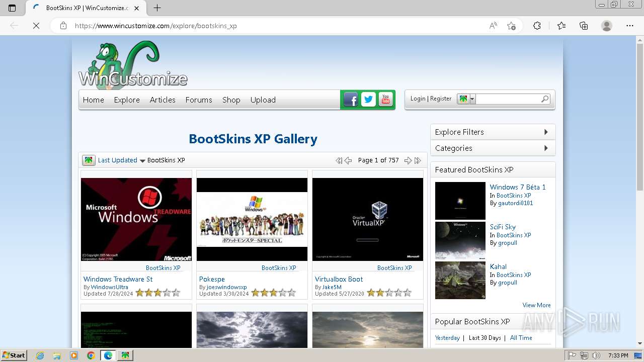644x362 pixels.
Task: Open author joeswindowsxp profile
Action: click(x=226, y=287)
